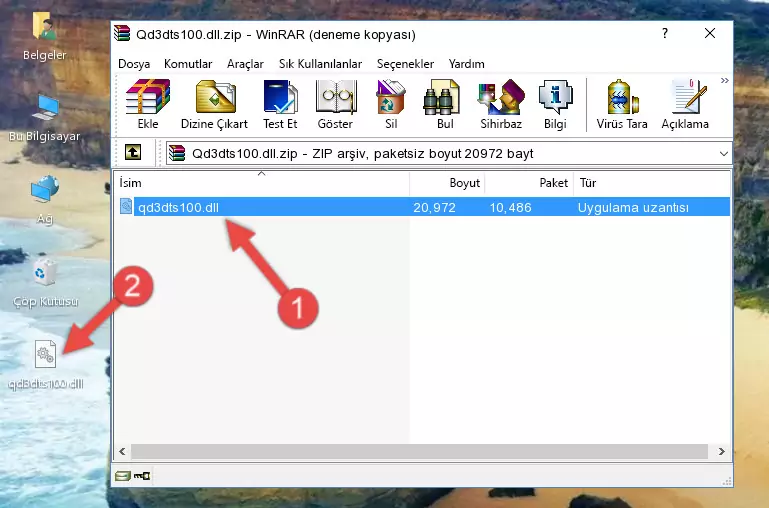The width and height of the screenshot is (769, 508).
Task: Click Dizine Çıkart extract icon
Action: (x=214, y=104)
